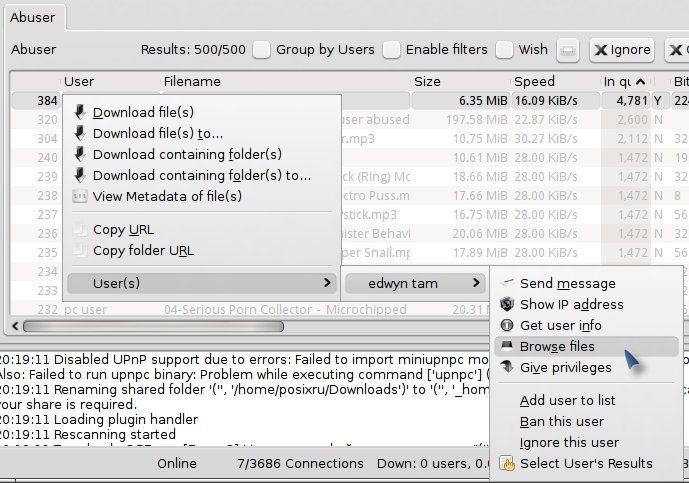The height and width of the screenshot is (483, 689).
Task: Open View Metadata of file(s)
Action: pyautogui.click(x=202, y=196)
